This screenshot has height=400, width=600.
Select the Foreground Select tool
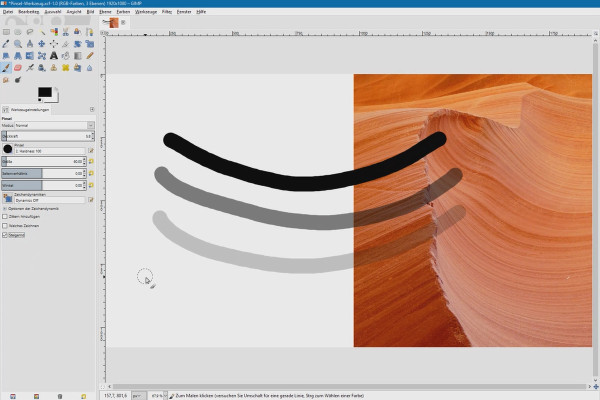[x=78, y=32]
